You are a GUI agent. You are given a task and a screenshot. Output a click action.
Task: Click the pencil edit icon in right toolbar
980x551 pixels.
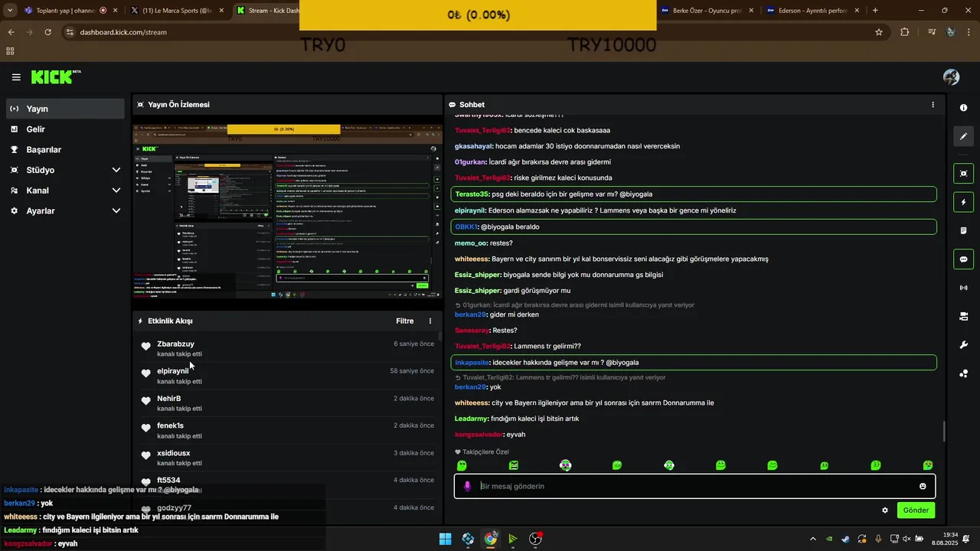(x=963, y=136)
